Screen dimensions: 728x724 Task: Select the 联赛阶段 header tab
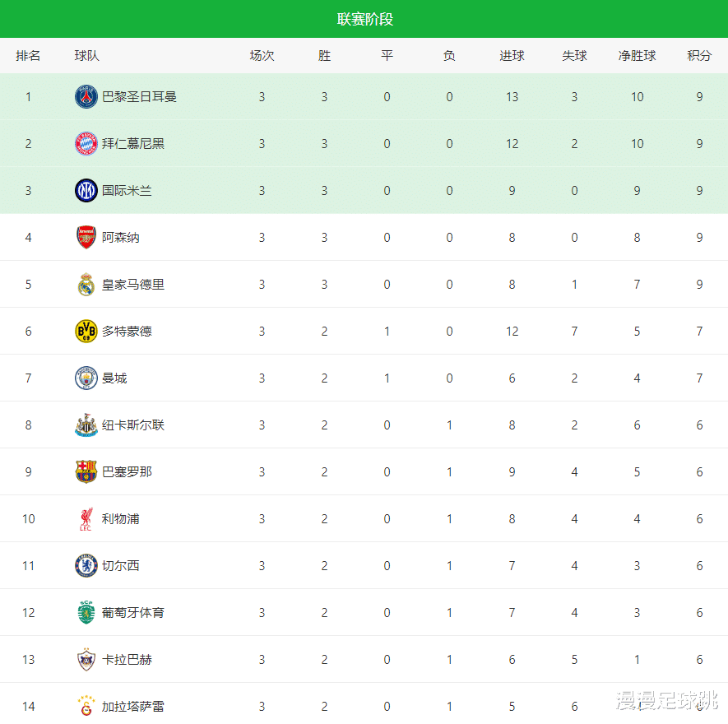[x=364, y=19]
